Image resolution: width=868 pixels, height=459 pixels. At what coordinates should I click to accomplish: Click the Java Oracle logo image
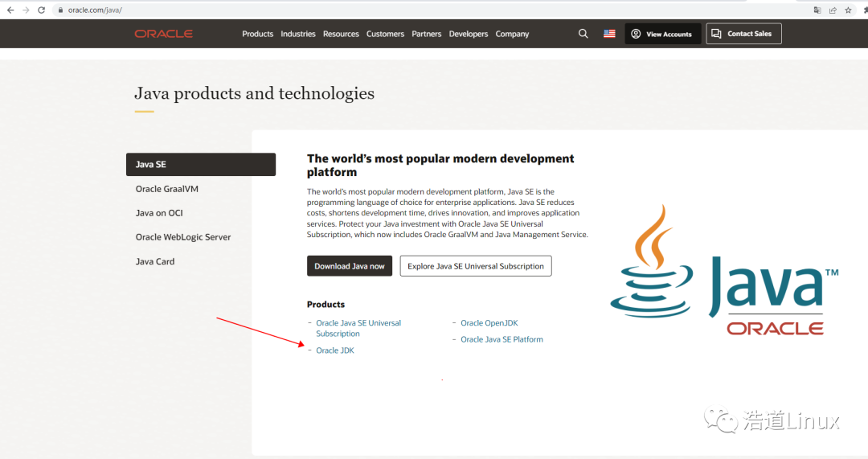coord(725,269)
